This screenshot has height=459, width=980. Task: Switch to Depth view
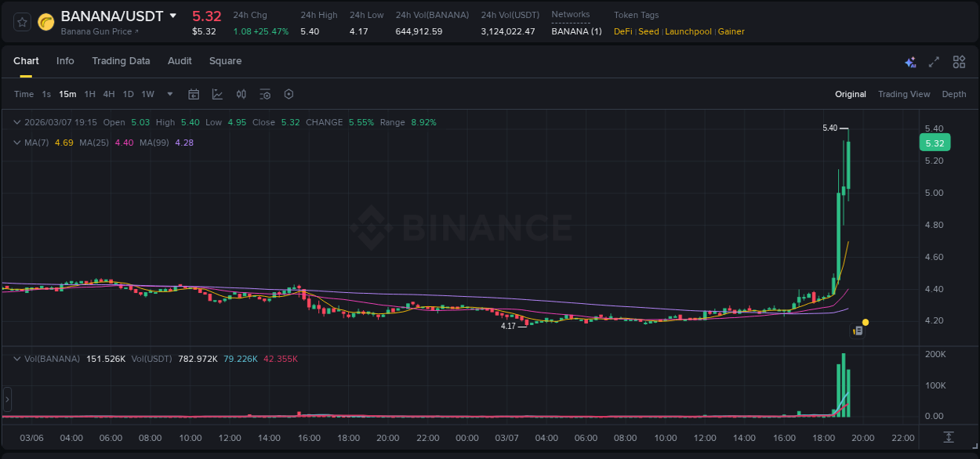click(953, 94)
